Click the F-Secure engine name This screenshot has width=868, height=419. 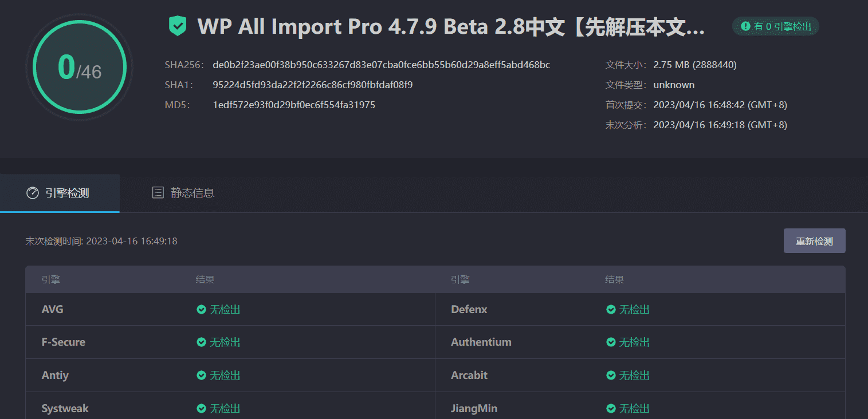(x=64, y=342)
